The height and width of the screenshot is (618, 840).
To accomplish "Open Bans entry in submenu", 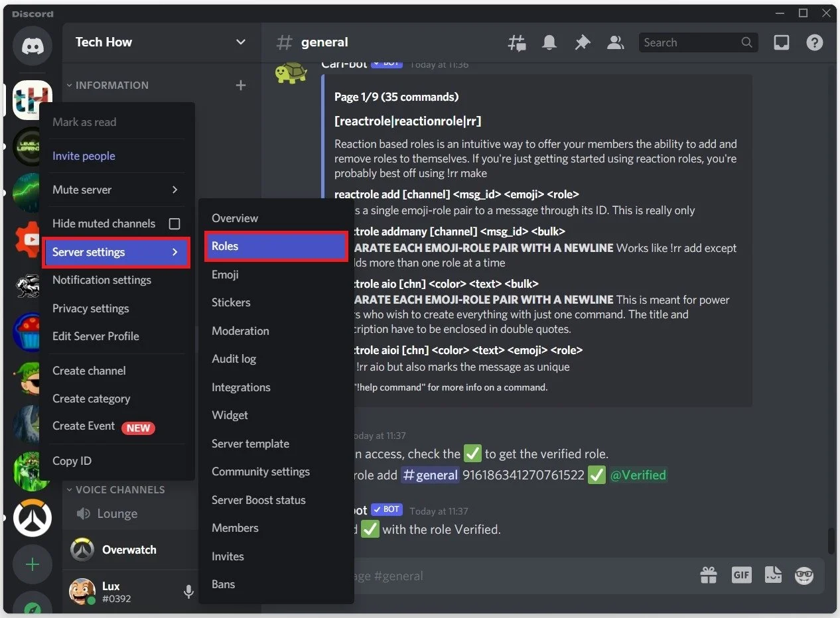I will click(276, 584).
